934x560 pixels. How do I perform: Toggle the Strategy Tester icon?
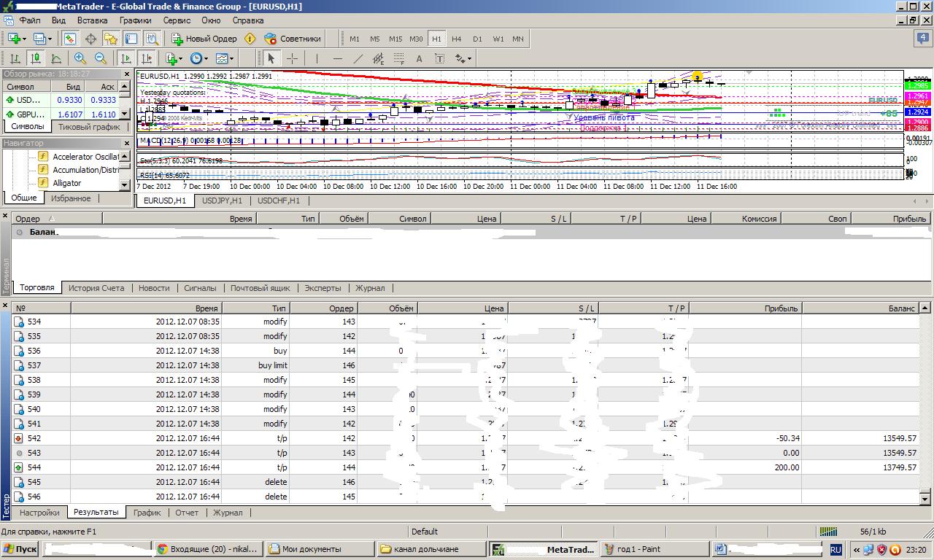[152, 39]
